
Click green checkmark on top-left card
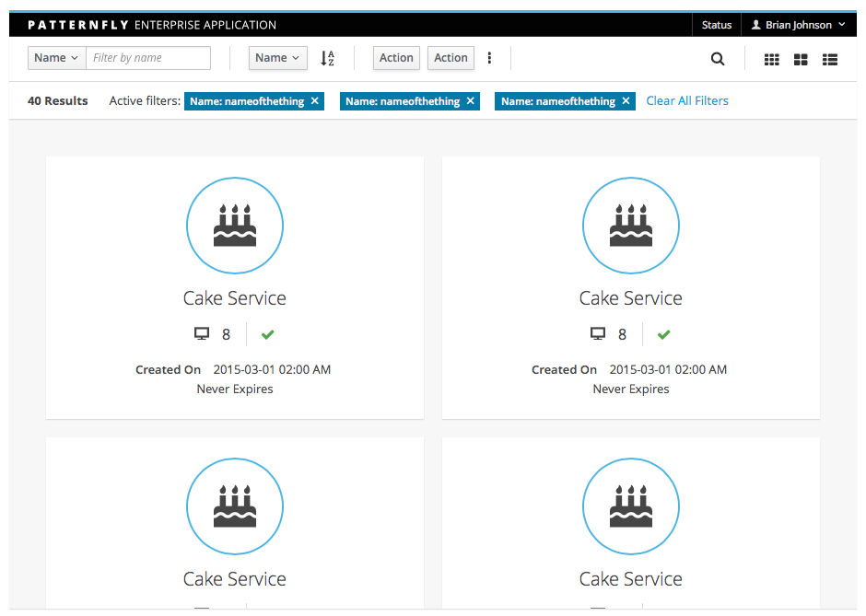pos(268,334)
